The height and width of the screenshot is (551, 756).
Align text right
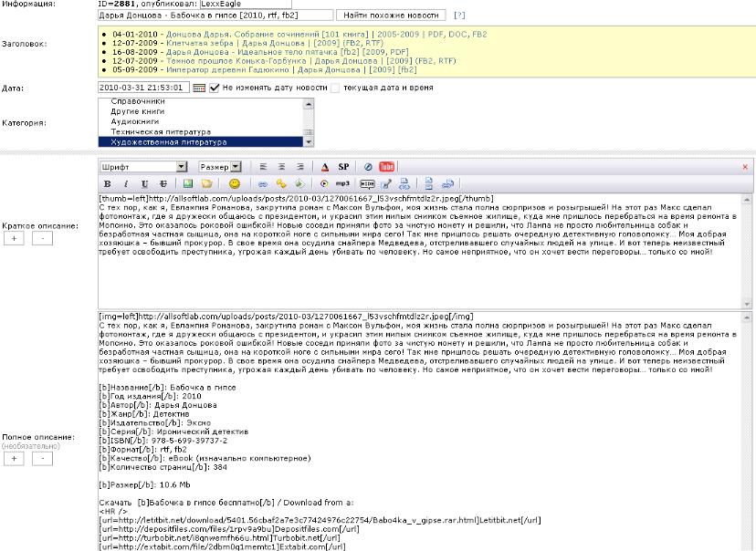tap(299, 167)
